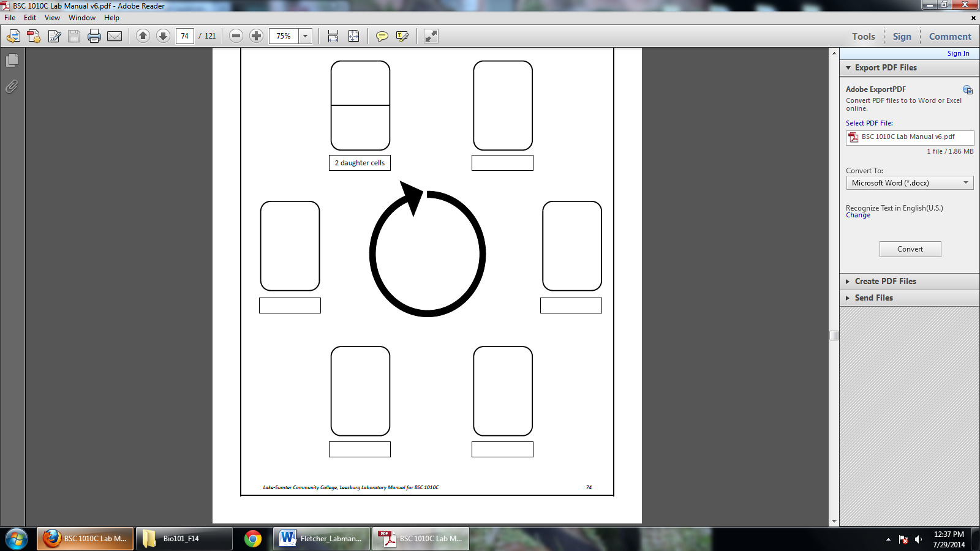The image size is (980, 551).
Task: Open the File menu
Action: tap(10, 18)
